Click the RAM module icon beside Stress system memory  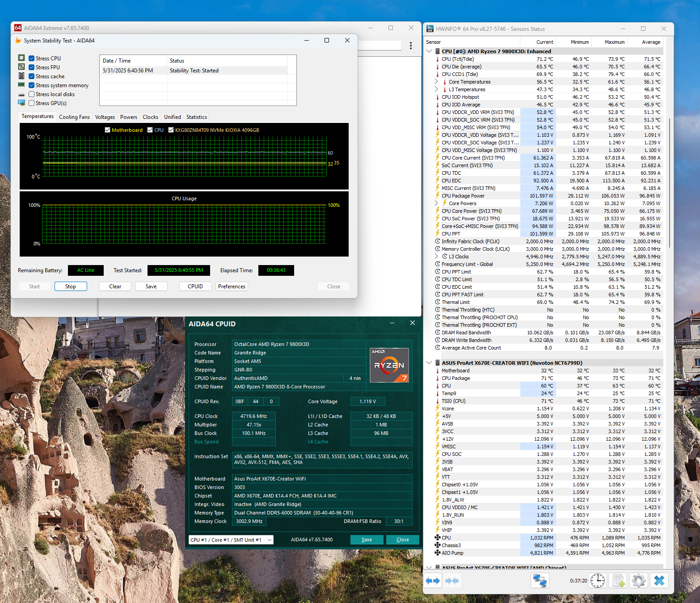21,85
